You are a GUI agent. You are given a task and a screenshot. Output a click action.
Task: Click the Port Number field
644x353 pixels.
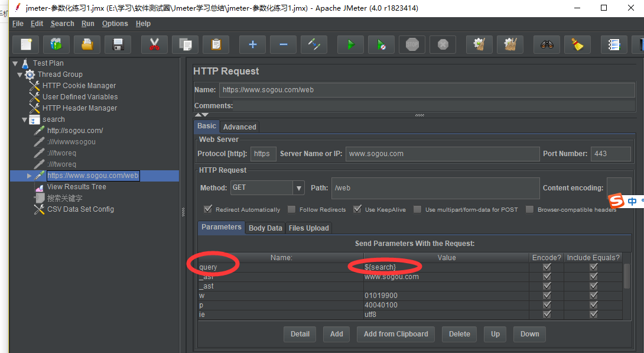[x=611, y=154]
